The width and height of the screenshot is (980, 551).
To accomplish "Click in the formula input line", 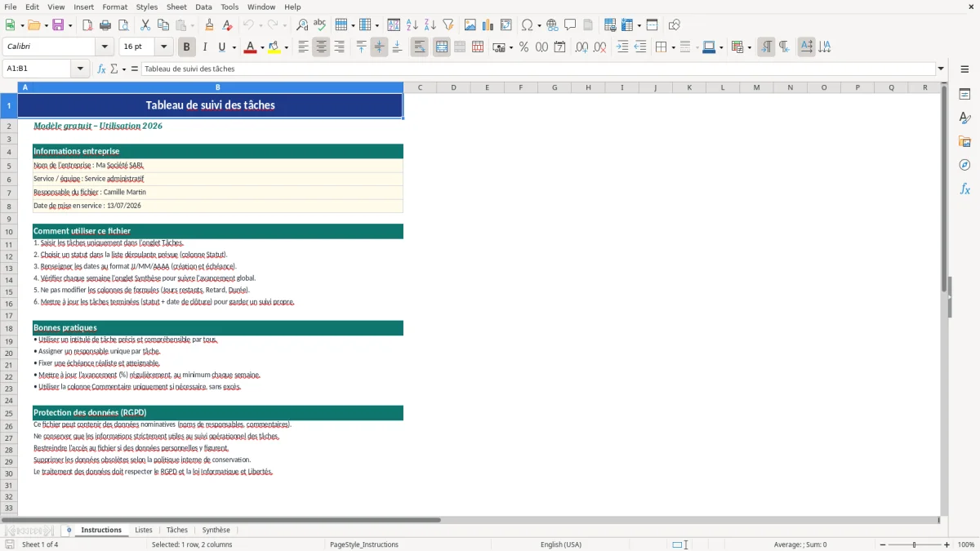I will [x=538, y=69].
